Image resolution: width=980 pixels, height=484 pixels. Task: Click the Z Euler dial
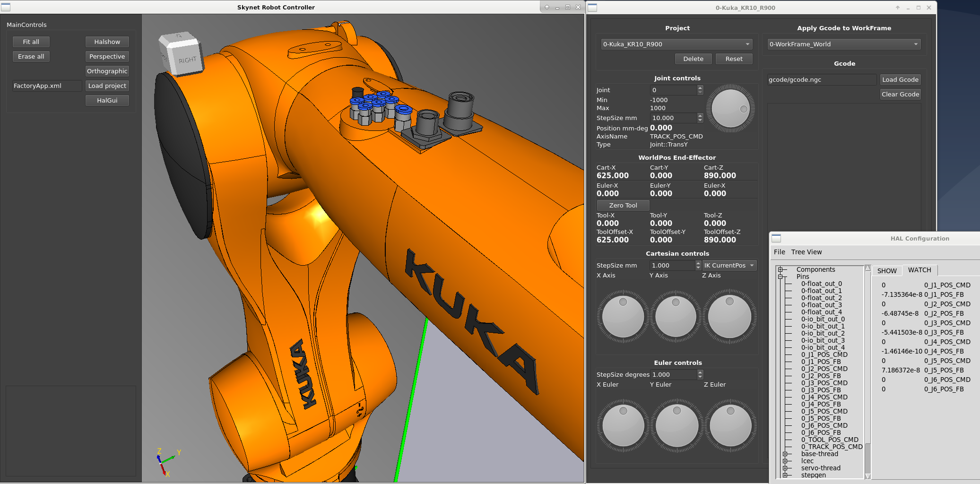tap(730, 425)
